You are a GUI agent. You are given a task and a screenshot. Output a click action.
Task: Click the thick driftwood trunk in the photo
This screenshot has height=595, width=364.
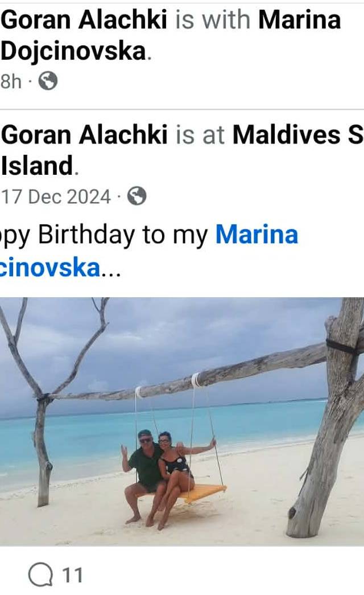[330, 417]
